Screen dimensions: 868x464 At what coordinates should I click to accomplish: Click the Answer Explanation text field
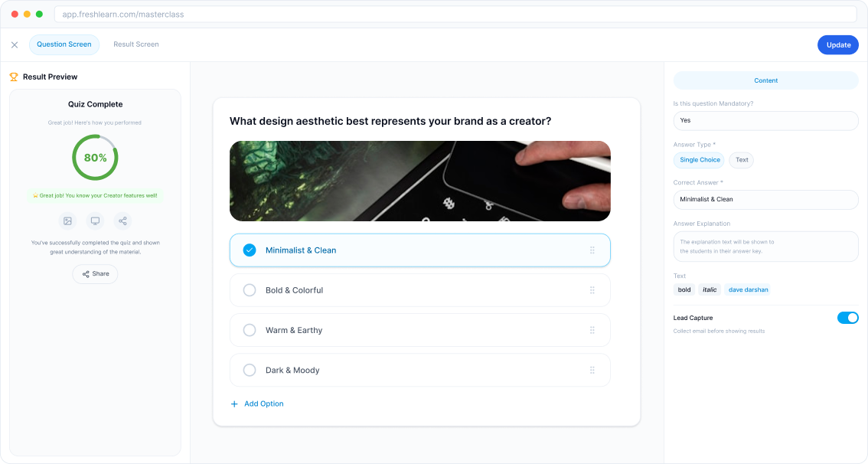pyautogui.click(x=765, y=246)
